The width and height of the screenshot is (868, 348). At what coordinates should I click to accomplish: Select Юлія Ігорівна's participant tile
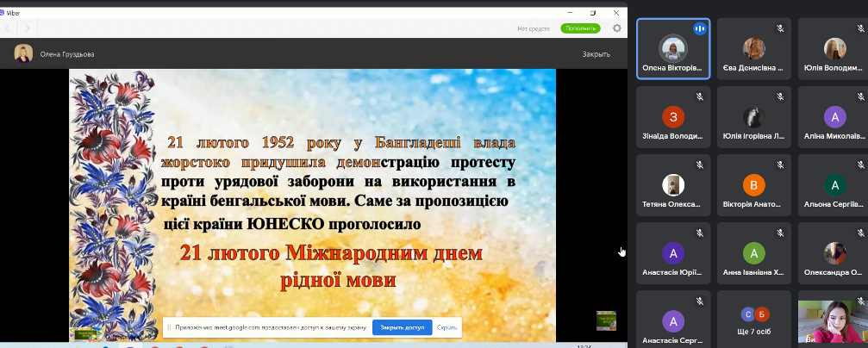tap(754, 116)
